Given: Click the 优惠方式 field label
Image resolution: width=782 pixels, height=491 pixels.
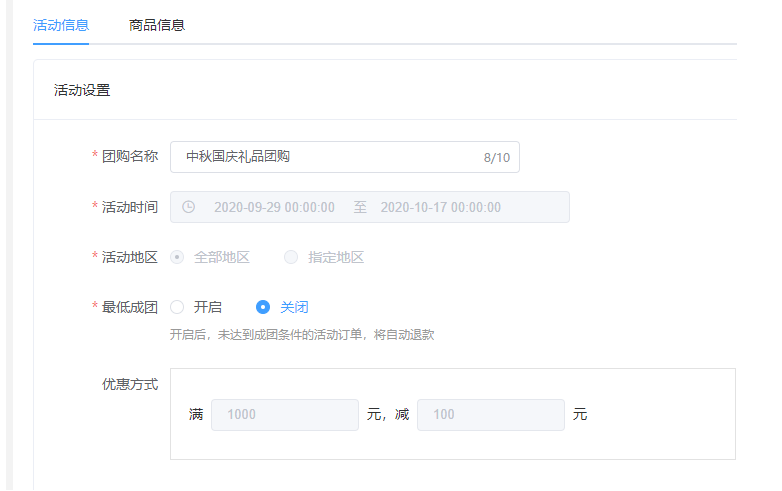Looking at the screenshot, I should [x=129, y=384].
